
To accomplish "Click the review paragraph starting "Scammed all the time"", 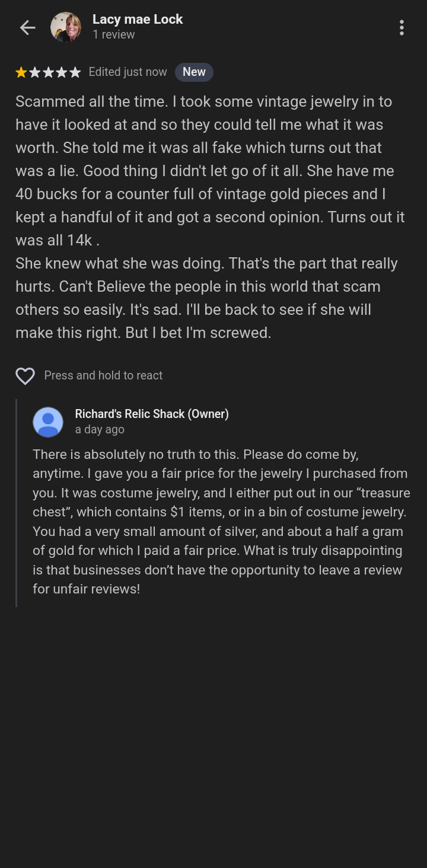I will [210, 171].
